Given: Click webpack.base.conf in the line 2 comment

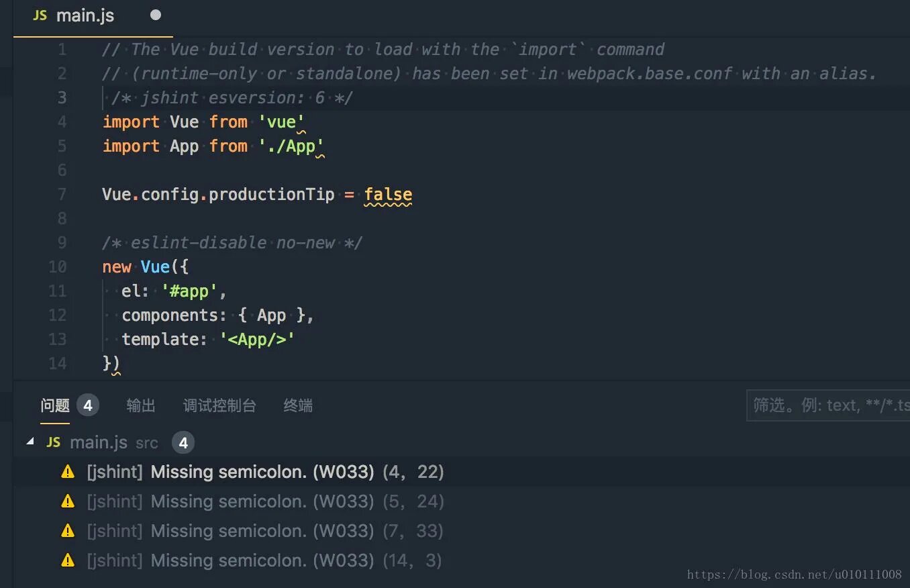Looking at the screenshot, I should click(649, 74).
